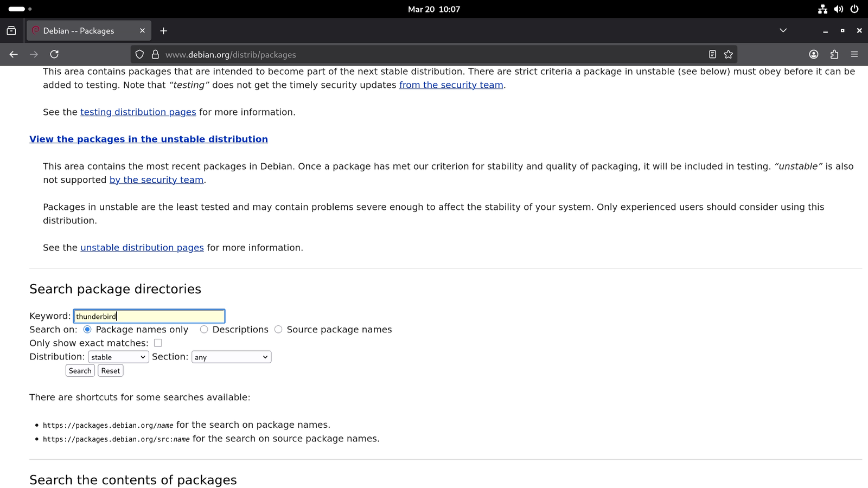The width and height of the screenshot is (868, 488).
Task: Open the Firefox account icon
Action: [x=814, y=54]
